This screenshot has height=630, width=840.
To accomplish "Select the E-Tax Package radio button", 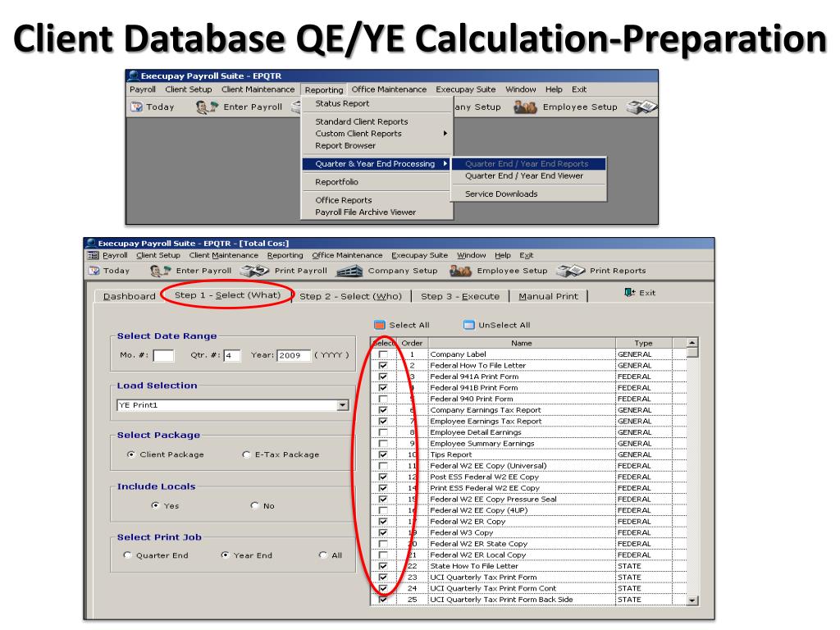I will (246, 454).
